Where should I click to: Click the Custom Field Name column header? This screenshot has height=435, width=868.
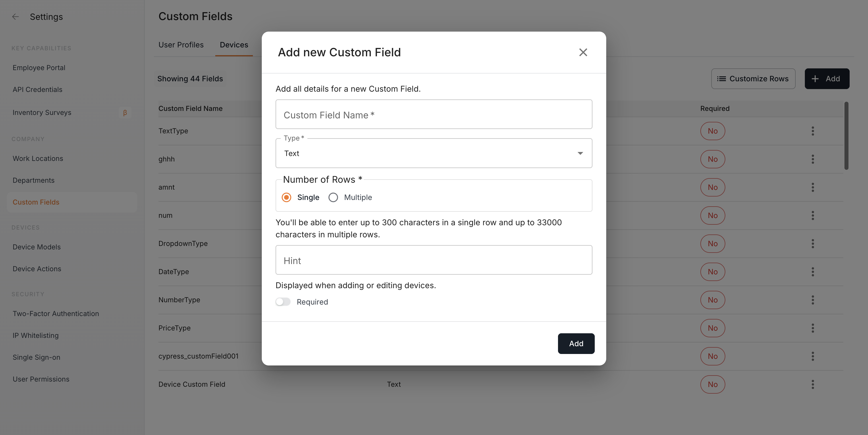click(x=190, y=109)
